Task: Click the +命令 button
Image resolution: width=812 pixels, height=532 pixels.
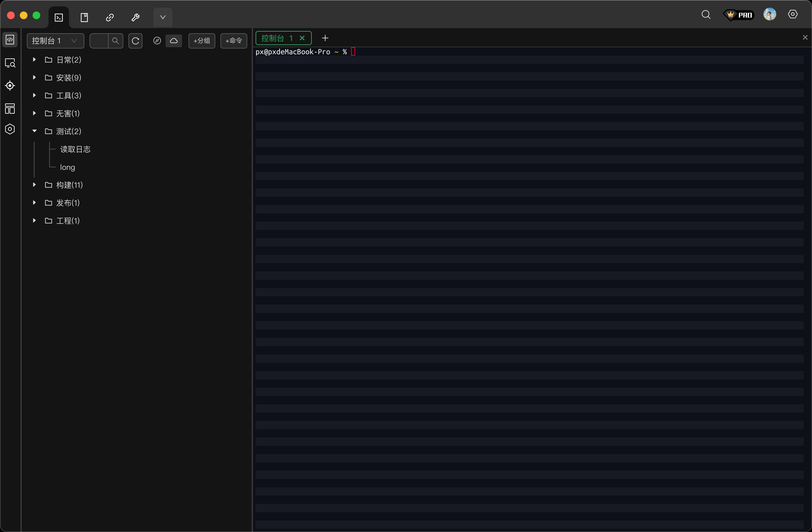Action: coord(234,41)
